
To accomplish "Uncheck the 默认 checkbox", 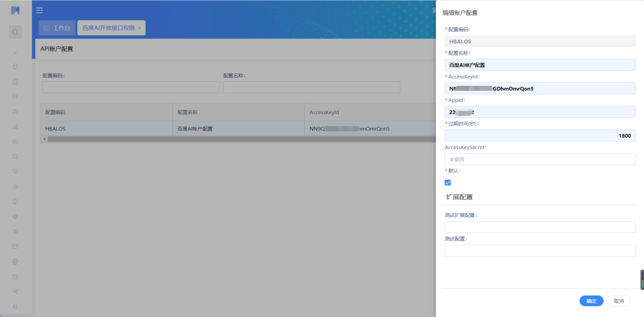I will [x=448, y=183].
